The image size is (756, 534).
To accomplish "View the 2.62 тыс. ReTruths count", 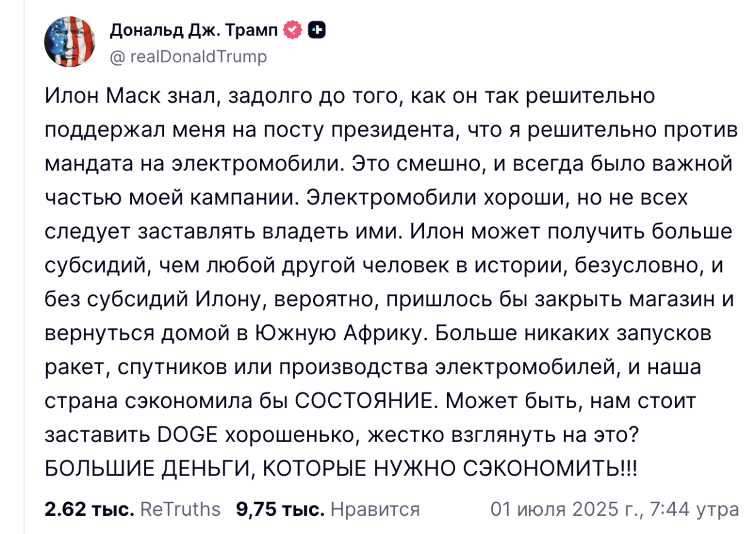I will tap(89, 509).
